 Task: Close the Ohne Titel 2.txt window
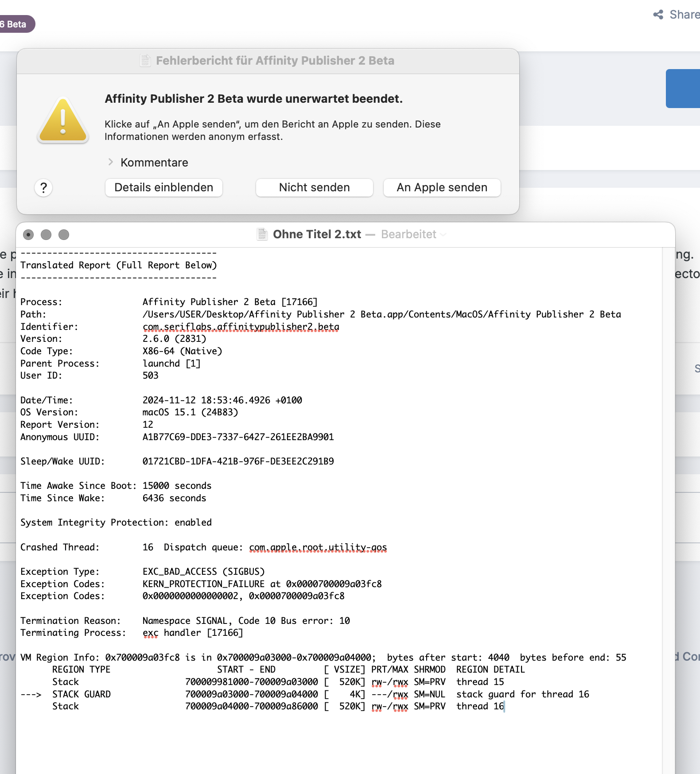(28, 234)
